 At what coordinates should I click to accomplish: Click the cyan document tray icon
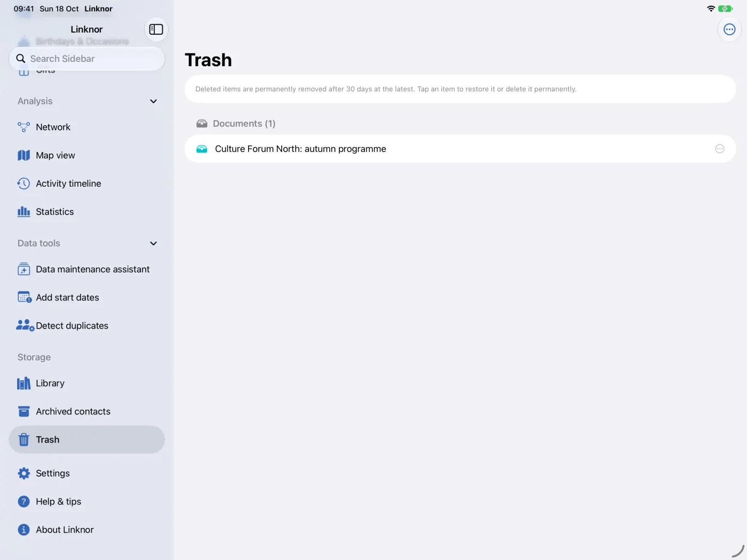pos(202,149)
